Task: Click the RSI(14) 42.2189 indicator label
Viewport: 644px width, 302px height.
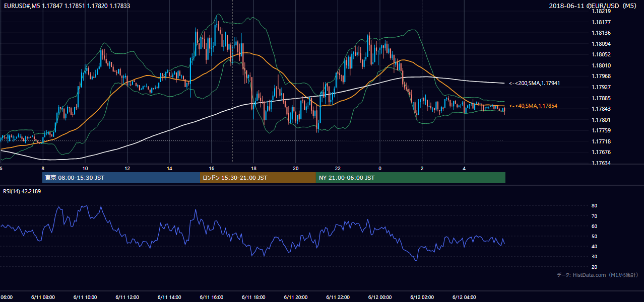Action: tap(22, 191)
